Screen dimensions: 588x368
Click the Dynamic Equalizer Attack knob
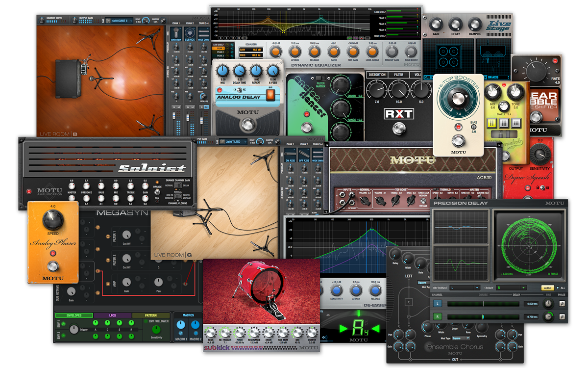coord(294,52)
